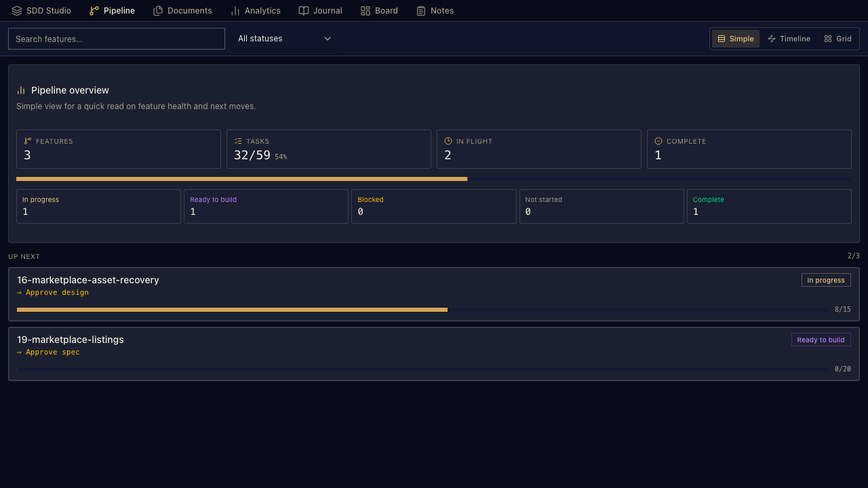Viewport: 868px width, 488px height.
Task: Click the Tasks 32/59 stat card
Action: pyautogui.click(x=329, y=149)
